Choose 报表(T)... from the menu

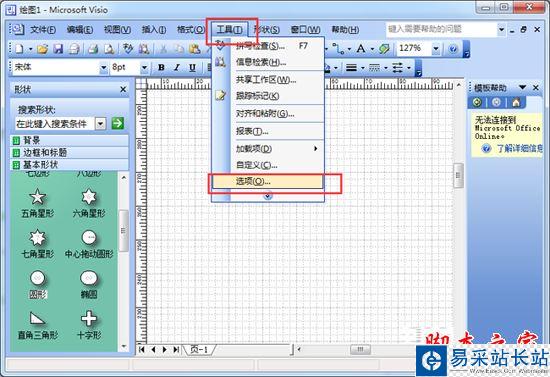point(268,131)
